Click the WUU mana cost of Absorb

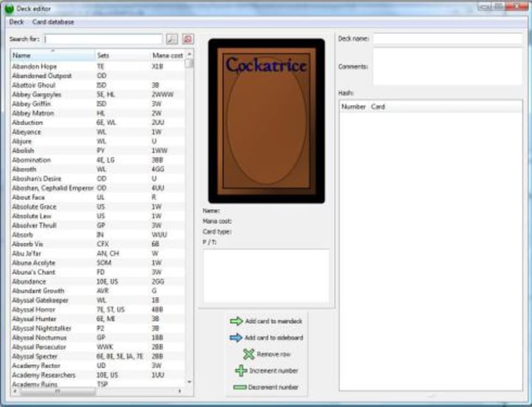click(159, 235)
